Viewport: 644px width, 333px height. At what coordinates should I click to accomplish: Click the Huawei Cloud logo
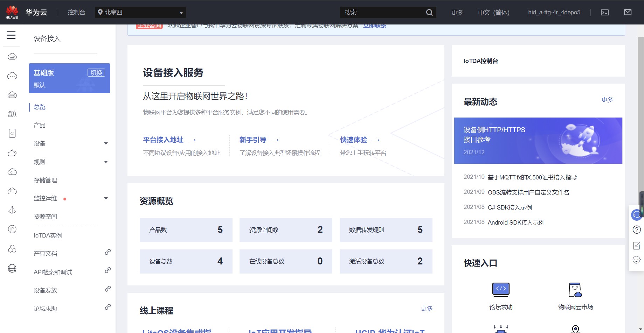click(12, 12)
